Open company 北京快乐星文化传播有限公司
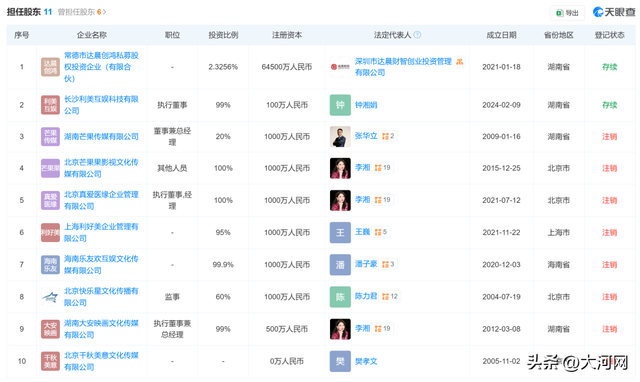Viewport: 640px width, 382px height. [101, 297]
